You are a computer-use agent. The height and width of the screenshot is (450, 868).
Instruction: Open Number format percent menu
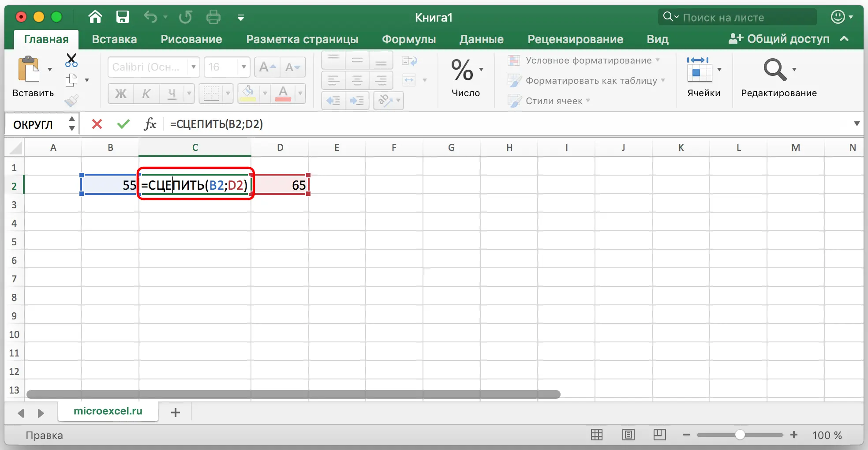[x=467, y=78]
